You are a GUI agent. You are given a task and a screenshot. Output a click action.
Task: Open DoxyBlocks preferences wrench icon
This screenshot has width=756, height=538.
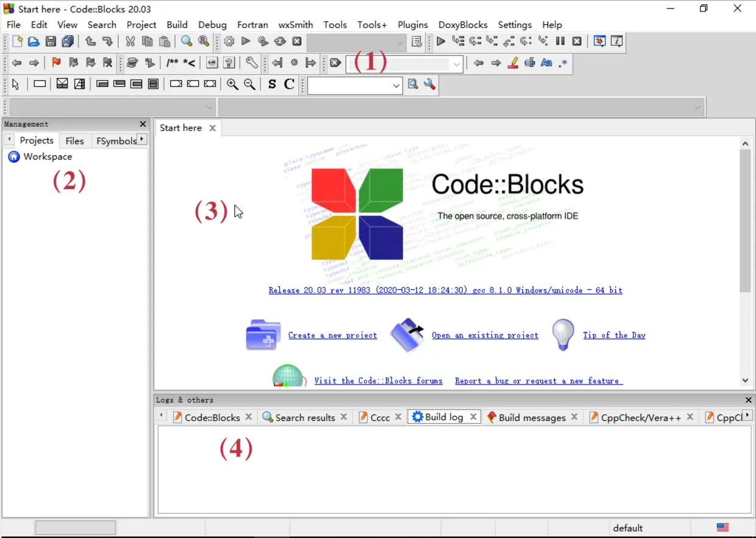(252, 63)
